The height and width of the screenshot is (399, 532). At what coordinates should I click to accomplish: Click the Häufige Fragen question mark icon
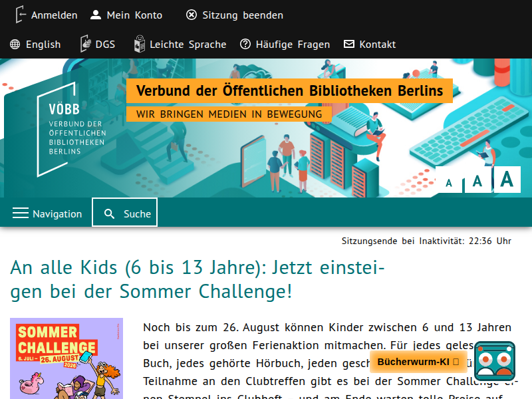[245, 44]
